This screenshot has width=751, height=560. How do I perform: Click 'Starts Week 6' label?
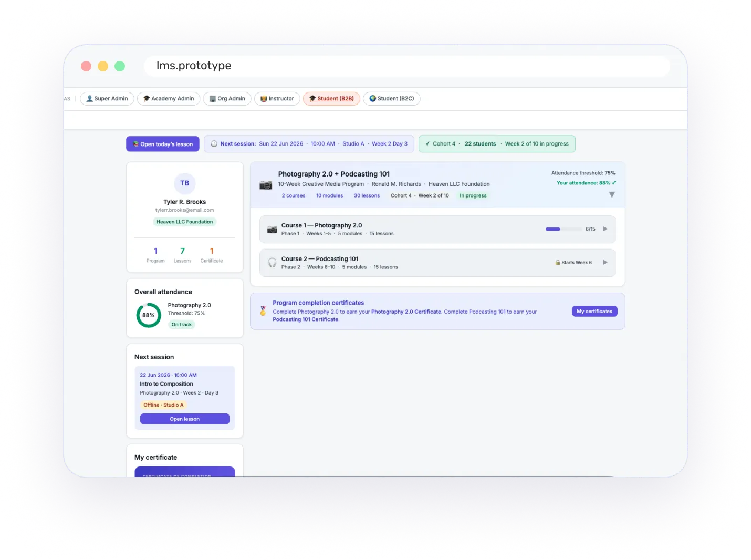click(577, 263)
